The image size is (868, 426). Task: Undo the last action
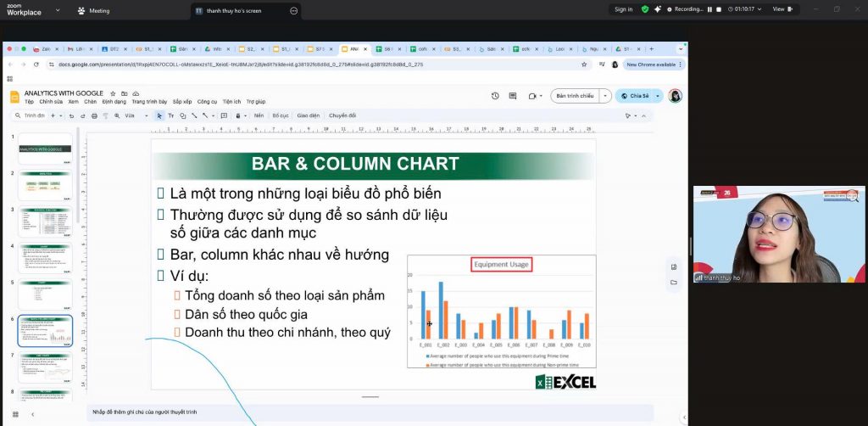click(71, 115)
